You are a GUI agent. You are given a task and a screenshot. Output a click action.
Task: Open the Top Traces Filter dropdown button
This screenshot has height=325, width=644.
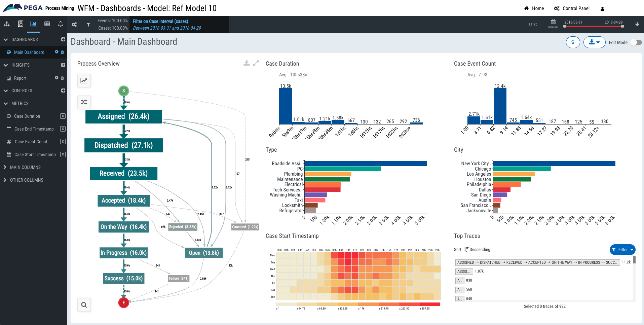tap(622, 250)
